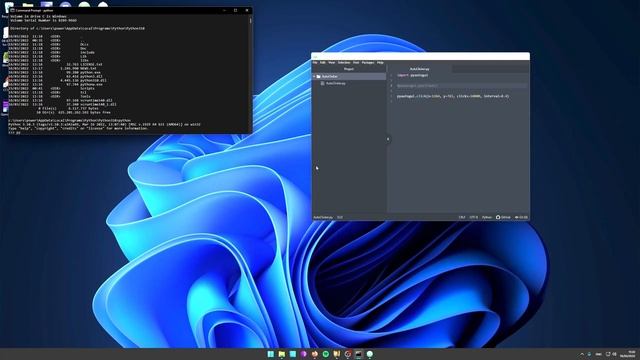Click the Atom icon on the taskbar
The height and width of the screenshot is (360, 640).
point(370,354)
